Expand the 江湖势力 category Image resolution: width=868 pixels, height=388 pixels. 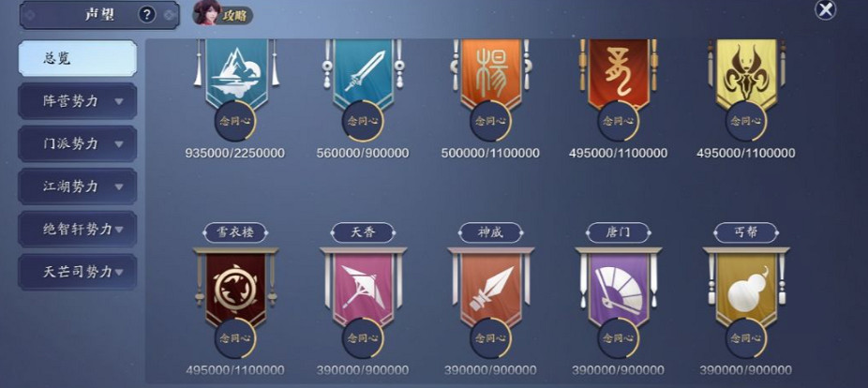tap(78, 187)
